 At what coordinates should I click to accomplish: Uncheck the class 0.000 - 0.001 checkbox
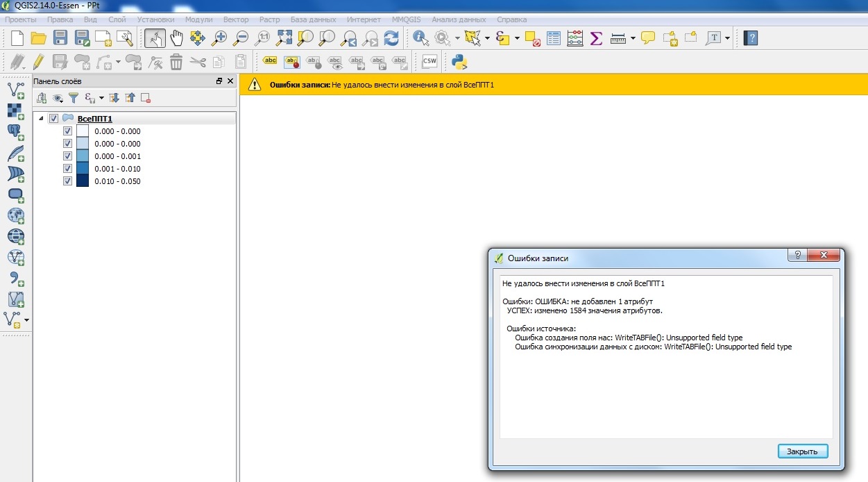[67, 156]
